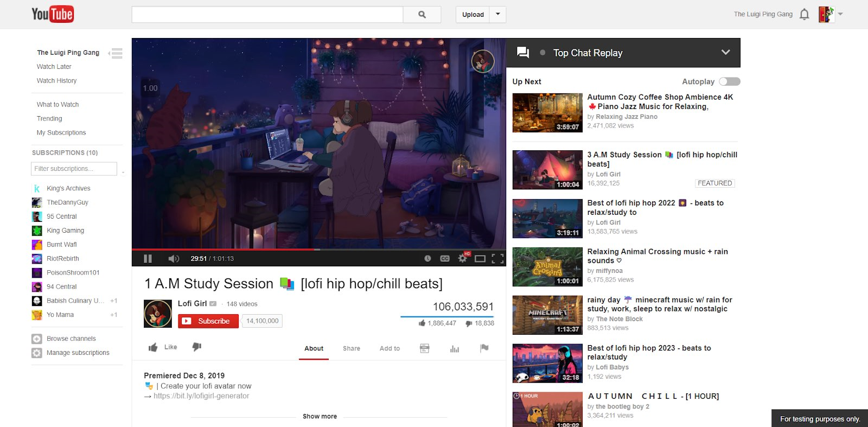Mute the video volume
Screen dimensions: 868x427
tap(174, 259)
